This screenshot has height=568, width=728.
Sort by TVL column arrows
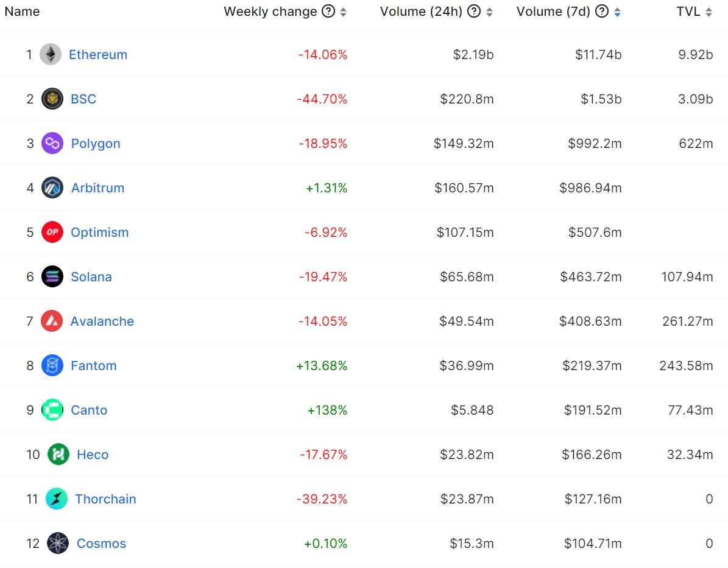(709, 12)
